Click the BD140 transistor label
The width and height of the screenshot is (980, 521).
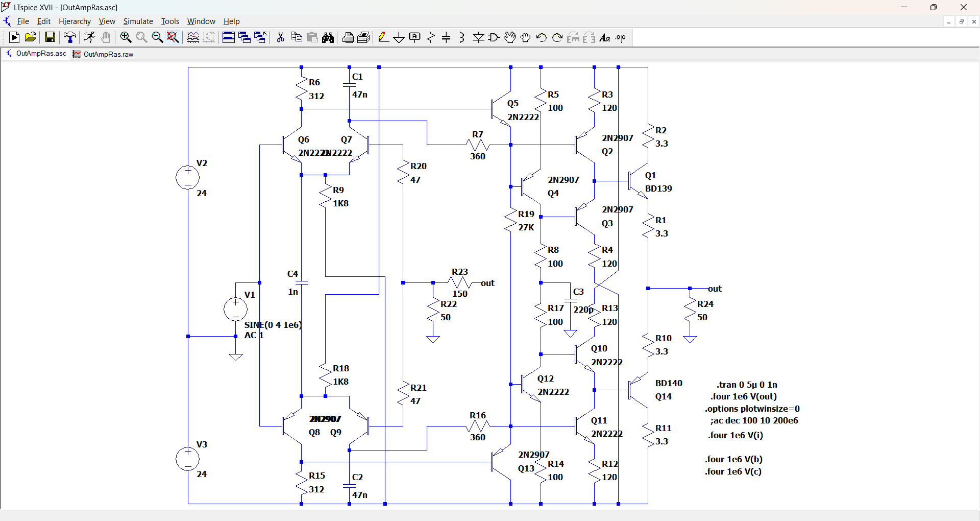[669, 383]
